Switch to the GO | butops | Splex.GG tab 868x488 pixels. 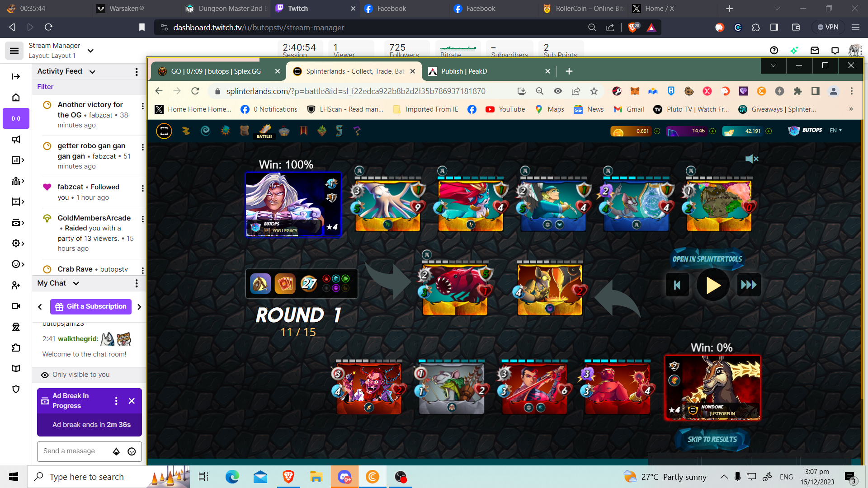[x=218, y=71]
